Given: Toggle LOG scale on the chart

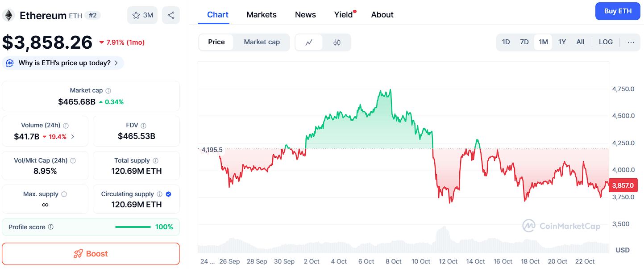Looking at the screenshot, I should [606, 42].
